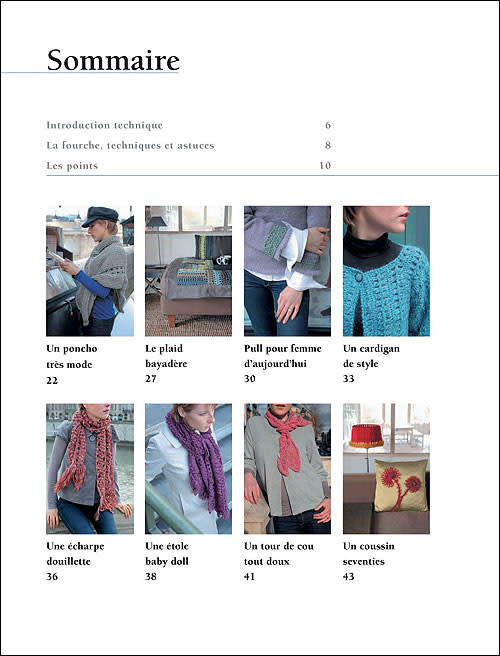The image size is (500, 656).
Task: Open the Un cardigan de style caption
Action: (x=371, y=356)
